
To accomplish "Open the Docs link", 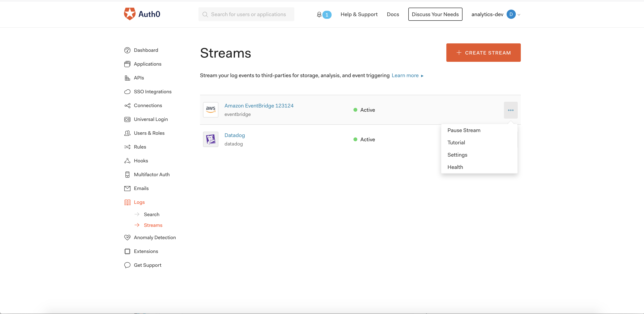I will tap(393, 15).
